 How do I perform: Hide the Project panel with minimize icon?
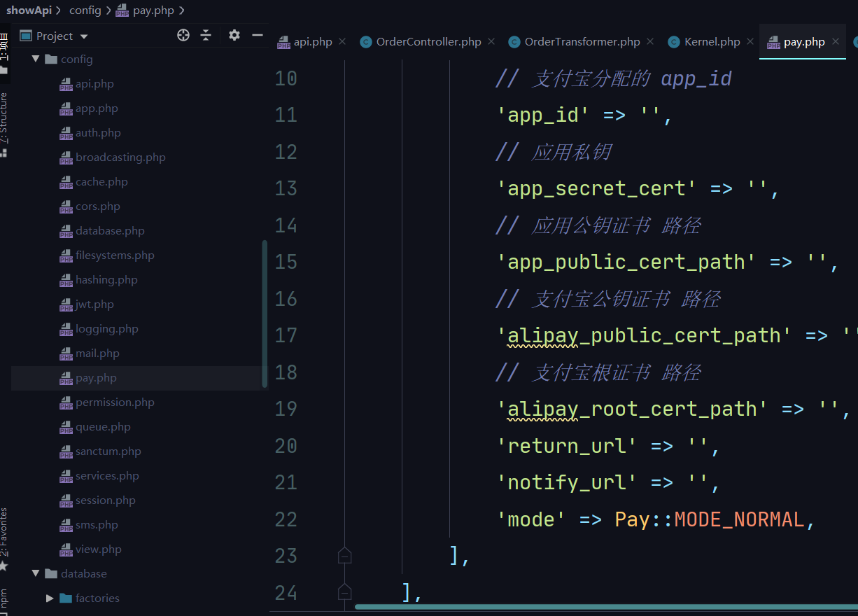point(257,36)
